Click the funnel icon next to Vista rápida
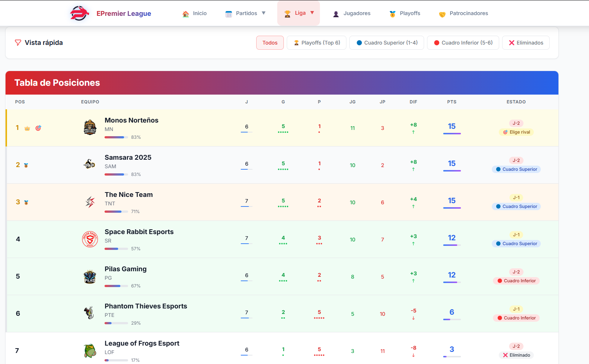 pyautogui.click(x=18, y=43)
